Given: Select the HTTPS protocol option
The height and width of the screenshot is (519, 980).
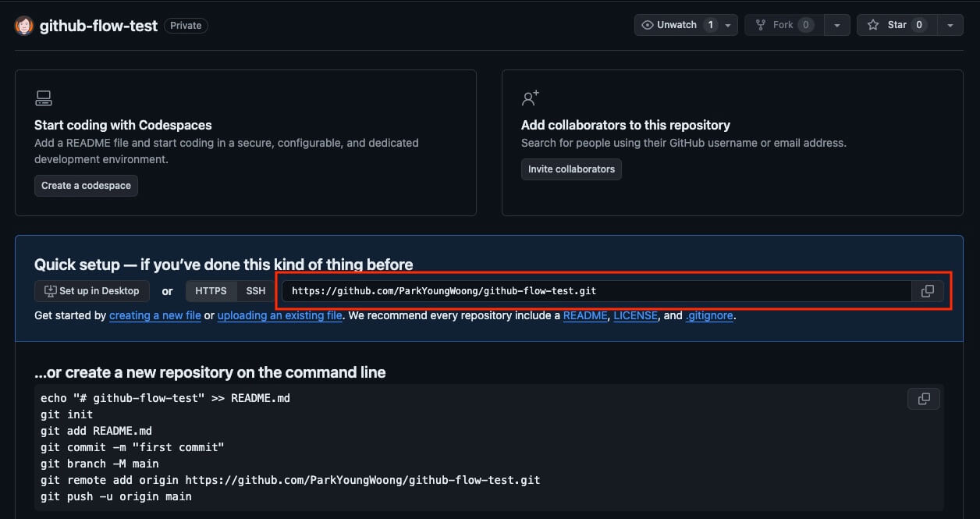Looking at the screenshot, I should tap(211, 290).
